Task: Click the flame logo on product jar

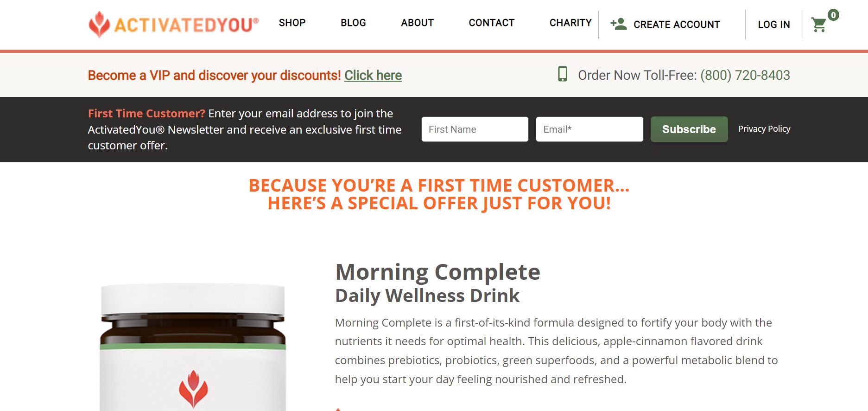Action: [x=193, y=389]
